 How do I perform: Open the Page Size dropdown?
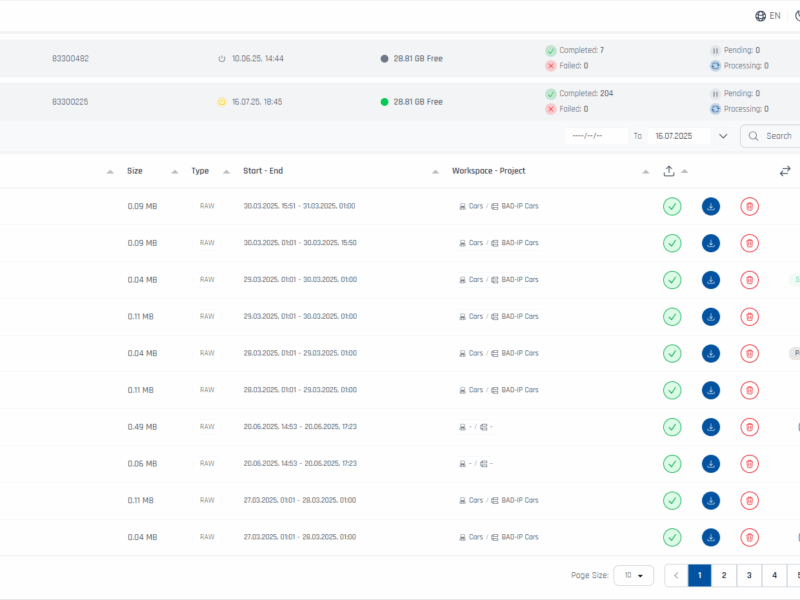pos(633,575)
